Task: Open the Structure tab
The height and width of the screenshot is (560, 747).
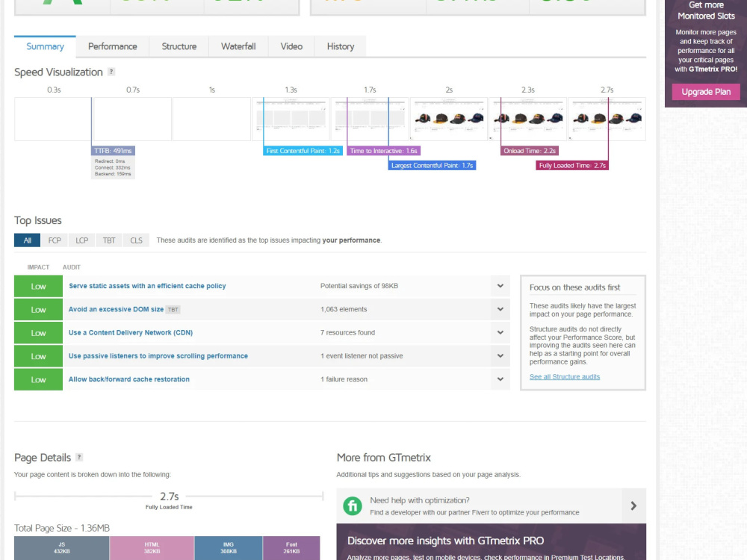Action: pos(179,46)
